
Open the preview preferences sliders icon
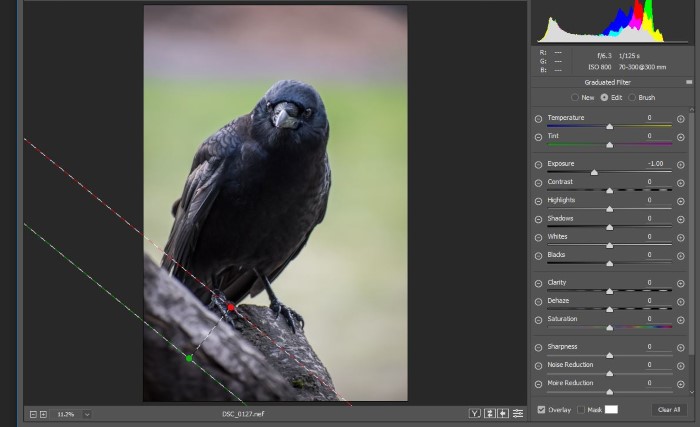coord(517,413)
